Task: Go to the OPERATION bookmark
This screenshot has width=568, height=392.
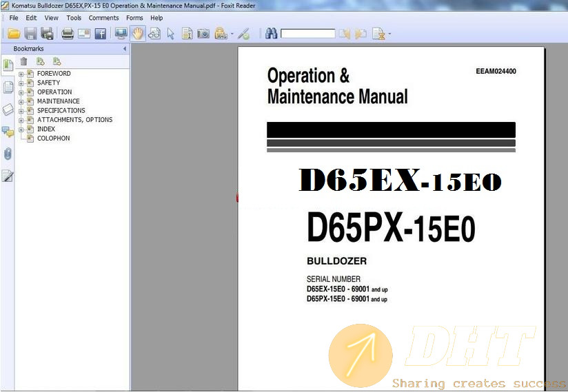Action: pos(54,92)
